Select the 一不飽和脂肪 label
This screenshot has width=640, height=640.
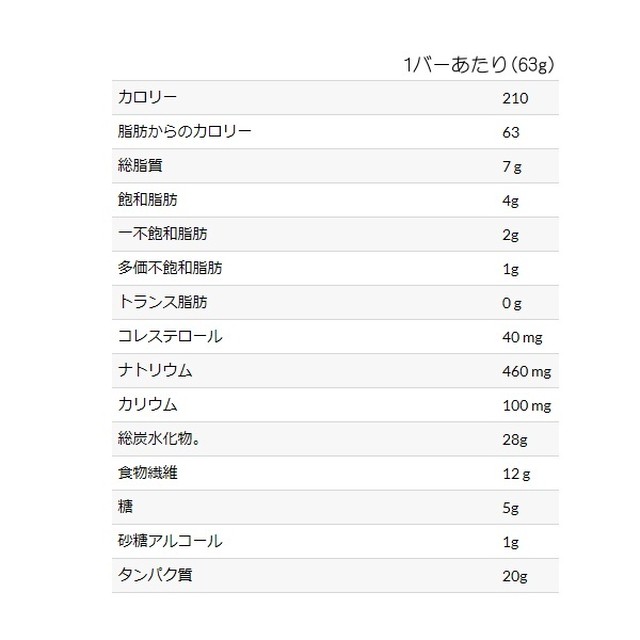(x=163, y=234)
